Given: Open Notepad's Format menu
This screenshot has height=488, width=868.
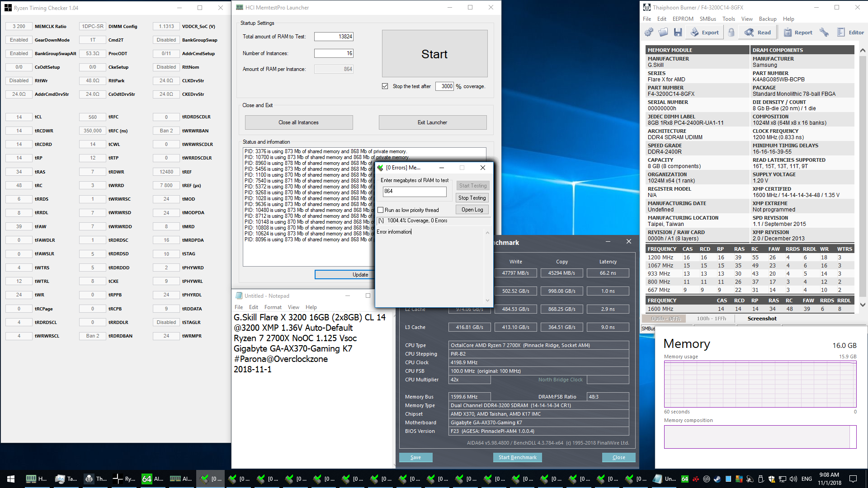Looking at the screenshot, I should 273,307.
